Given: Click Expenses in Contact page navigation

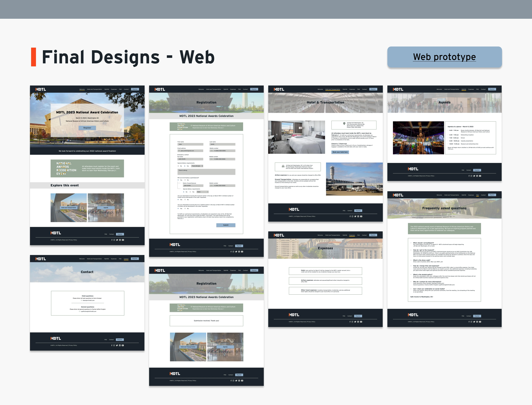Looking at the screenshot, I should [114, 259].
